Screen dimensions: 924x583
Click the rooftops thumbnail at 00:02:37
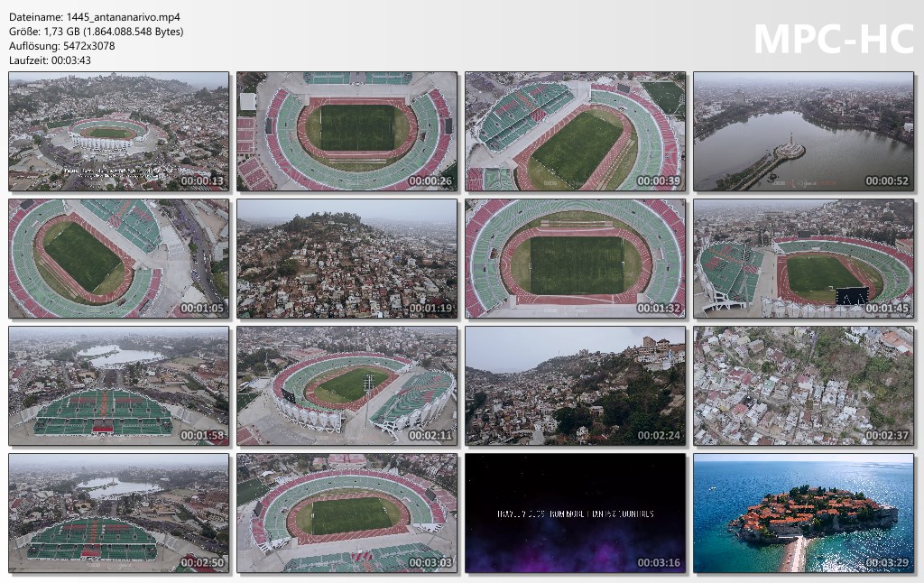tap(804, 386)
